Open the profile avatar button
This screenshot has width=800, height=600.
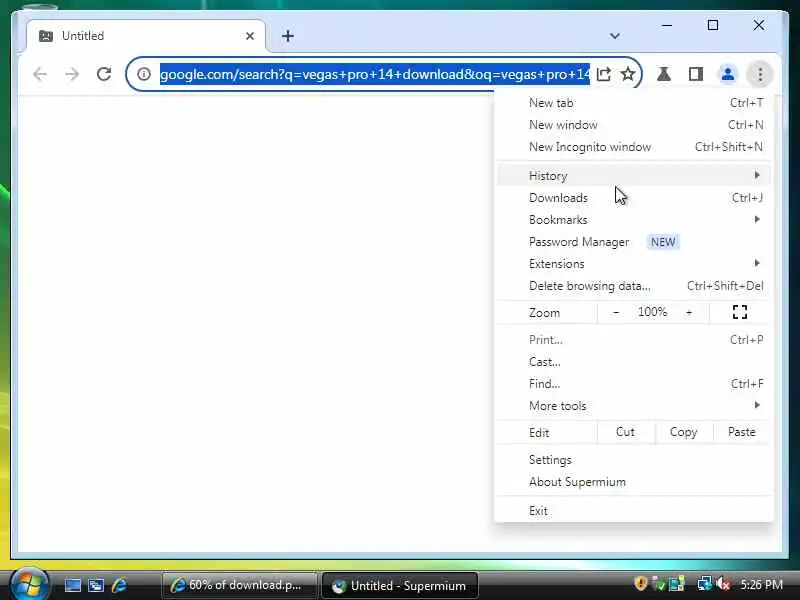click(x=728, y=74)
